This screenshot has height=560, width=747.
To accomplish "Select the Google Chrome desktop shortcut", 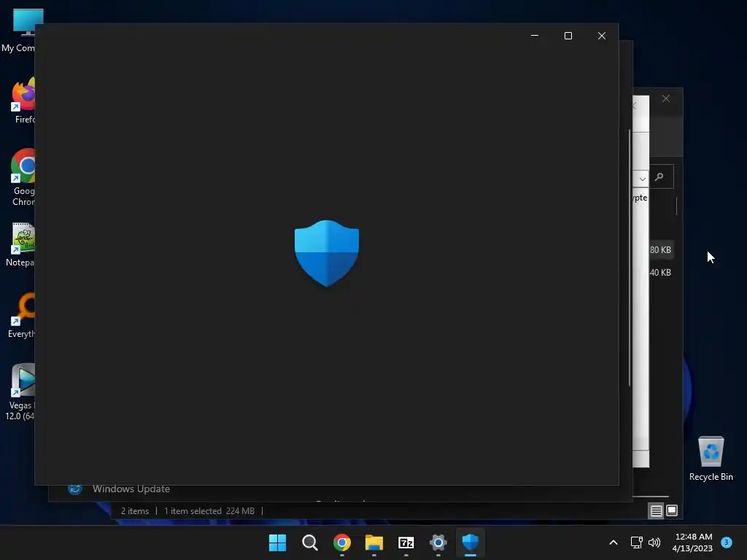I will [23, 177].
